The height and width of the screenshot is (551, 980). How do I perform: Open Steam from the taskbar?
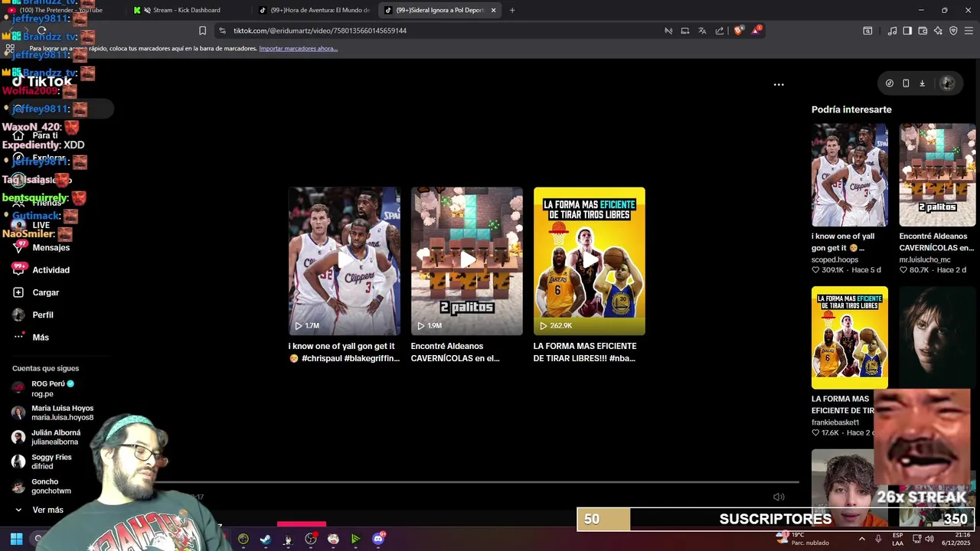pyautogui.click(x=266, y=539)
